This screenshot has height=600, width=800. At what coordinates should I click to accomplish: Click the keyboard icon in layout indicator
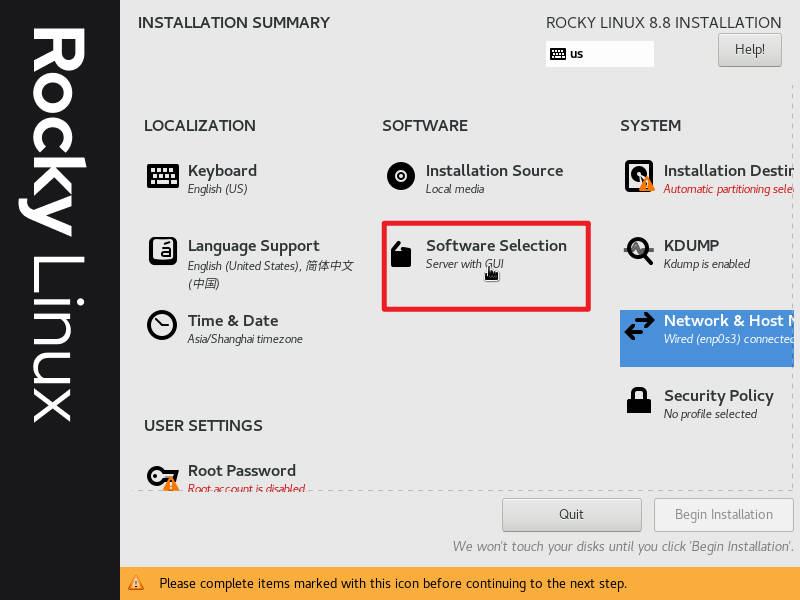[558, 54]
